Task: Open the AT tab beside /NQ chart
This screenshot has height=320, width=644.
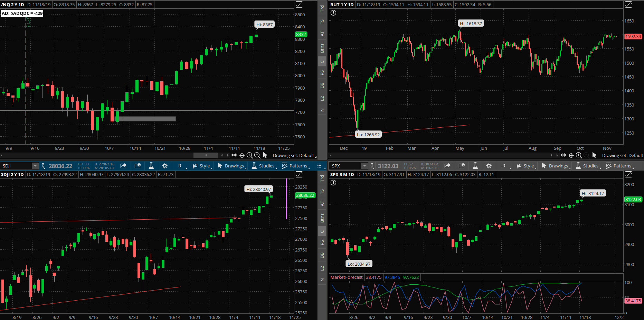Action: coord(322,34)
